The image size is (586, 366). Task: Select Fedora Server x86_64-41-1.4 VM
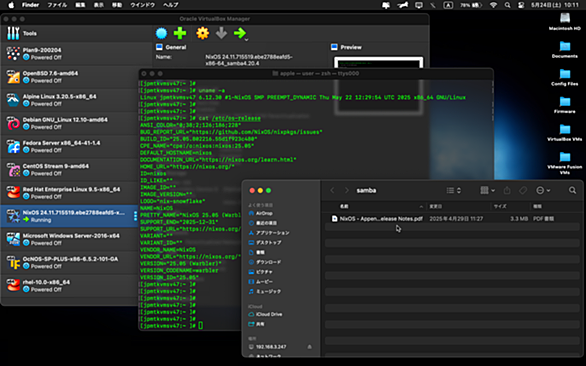70,146
